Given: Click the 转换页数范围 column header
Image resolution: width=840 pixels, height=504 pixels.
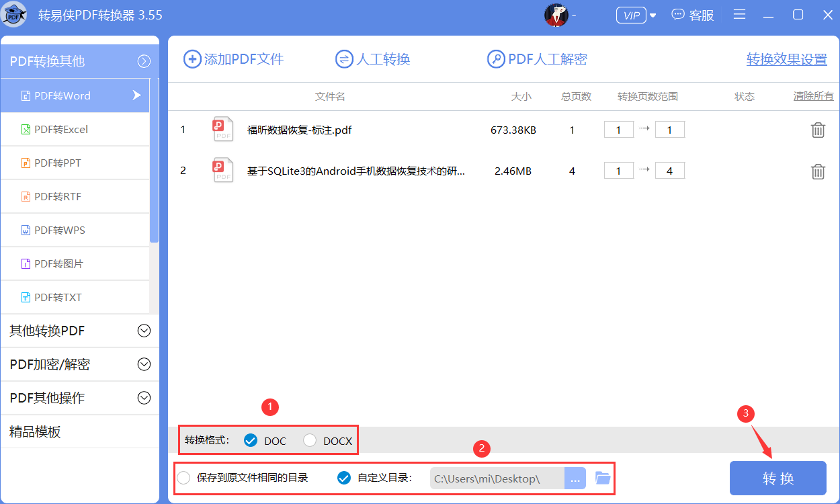Looking at the screenshot, I should click(x=648, y=97).
